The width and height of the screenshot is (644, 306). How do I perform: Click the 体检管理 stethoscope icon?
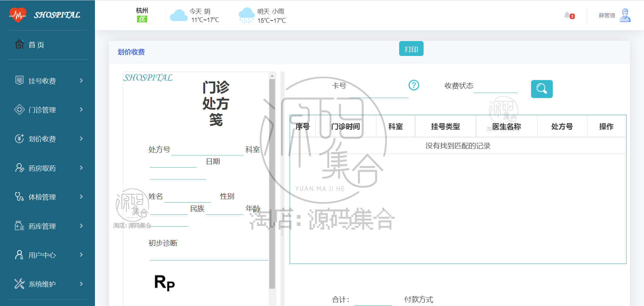pos(19,196)
